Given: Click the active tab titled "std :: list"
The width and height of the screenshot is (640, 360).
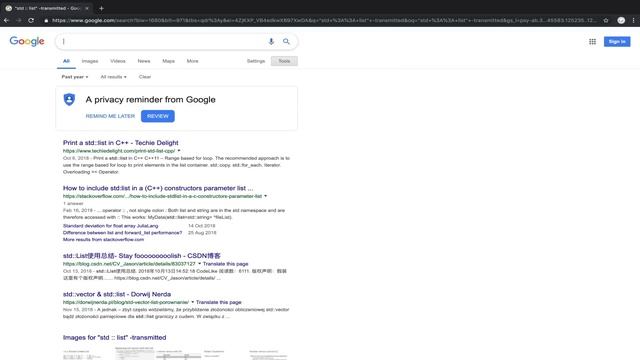Looking at the screenshot, I should coord(47,8).
